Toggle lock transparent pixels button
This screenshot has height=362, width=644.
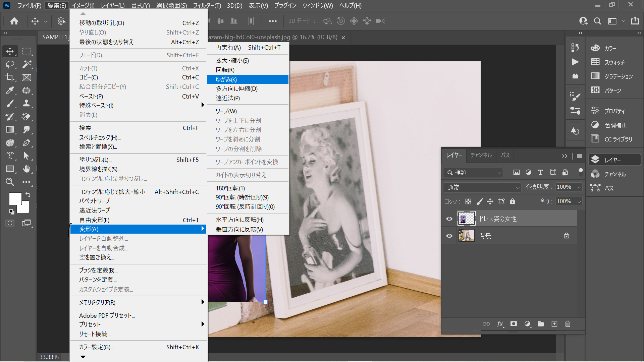(468, 201)
